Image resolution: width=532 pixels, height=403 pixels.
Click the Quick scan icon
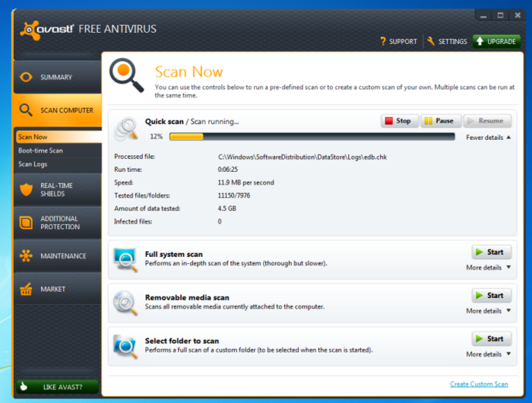(126, 129)
